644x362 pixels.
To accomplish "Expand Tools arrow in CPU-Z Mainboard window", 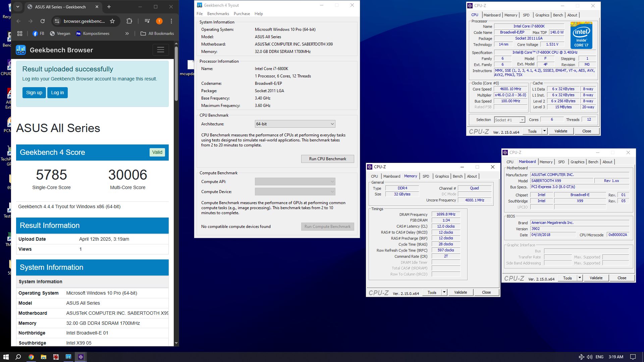I will 580,278.
